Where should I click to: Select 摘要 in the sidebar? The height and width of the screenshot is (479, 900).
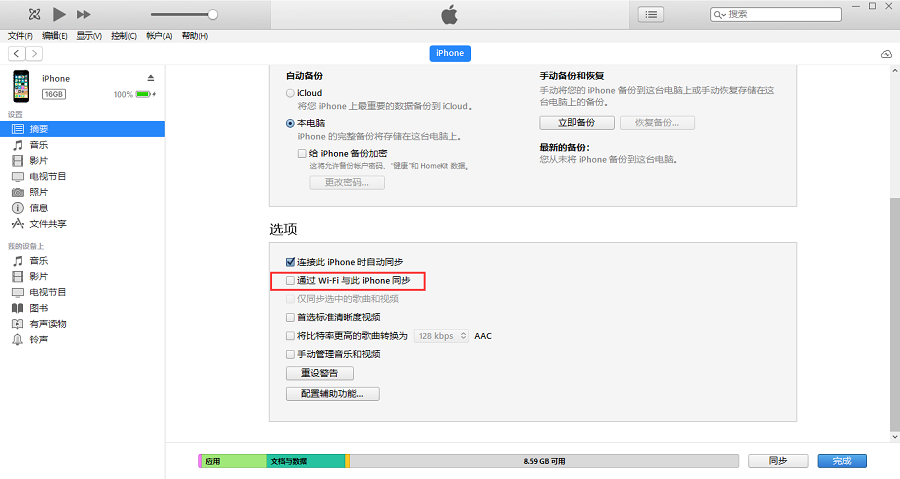pos(82,129)
